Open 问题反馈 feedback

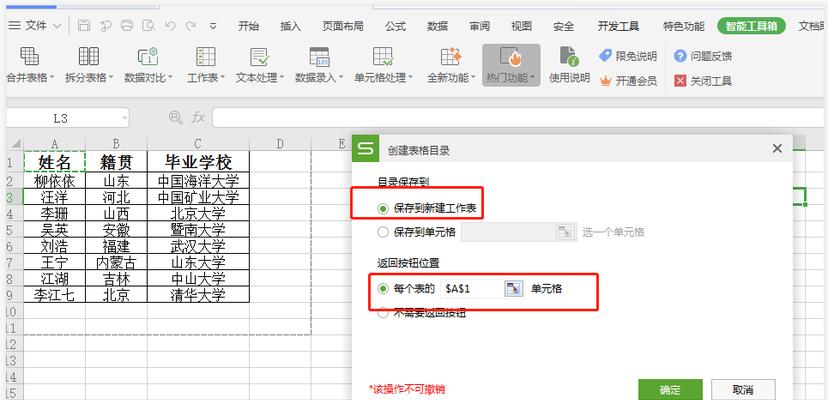click(702, 56)
